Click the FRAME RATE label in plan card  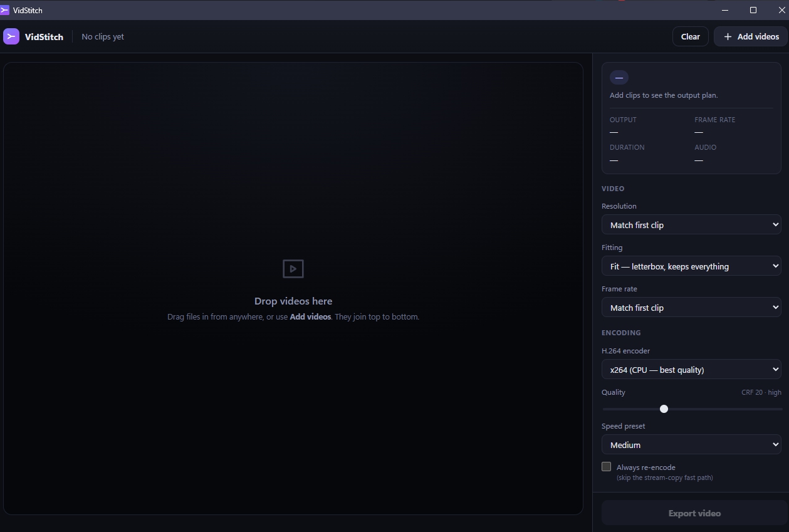pos(715,120)
